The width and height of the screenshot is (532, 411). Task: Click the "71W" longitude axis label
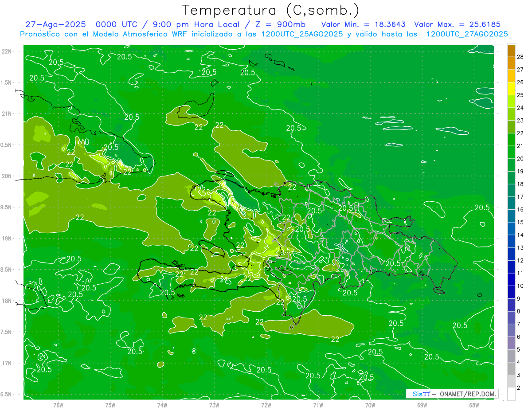318,405
